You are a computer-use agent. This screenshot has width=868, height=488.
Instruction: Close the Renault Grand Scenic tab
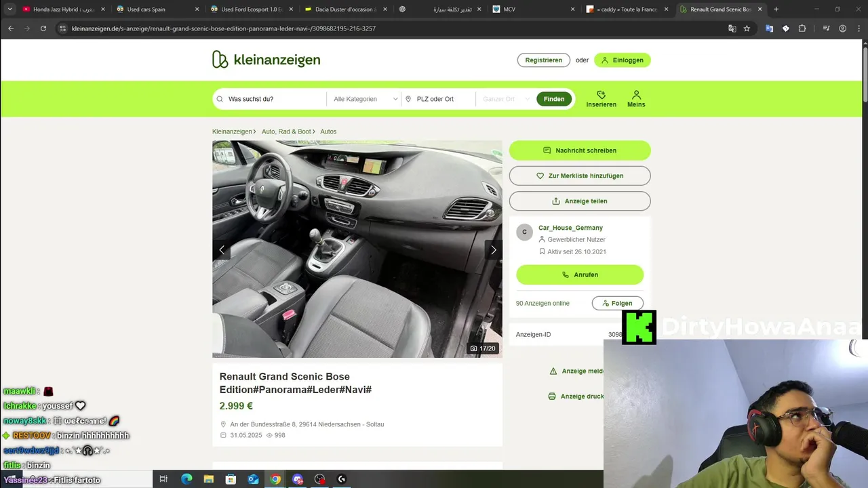point(759,9)
